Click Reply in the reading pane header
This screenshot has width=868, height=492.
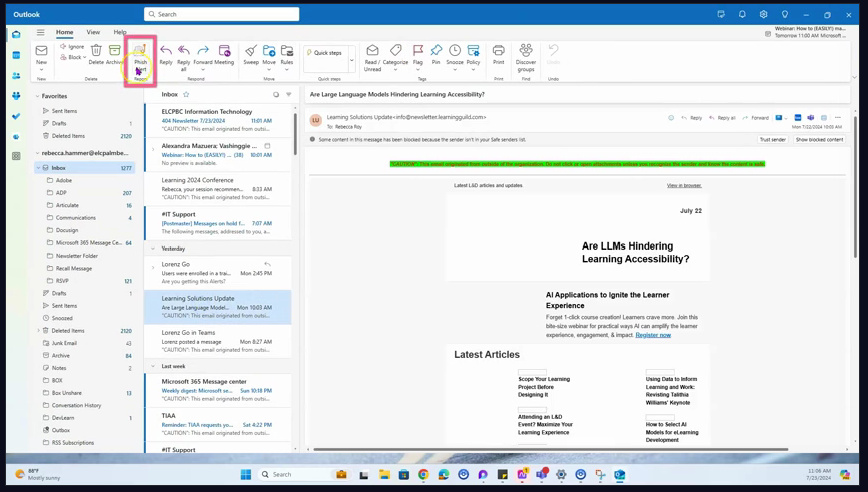692,118
